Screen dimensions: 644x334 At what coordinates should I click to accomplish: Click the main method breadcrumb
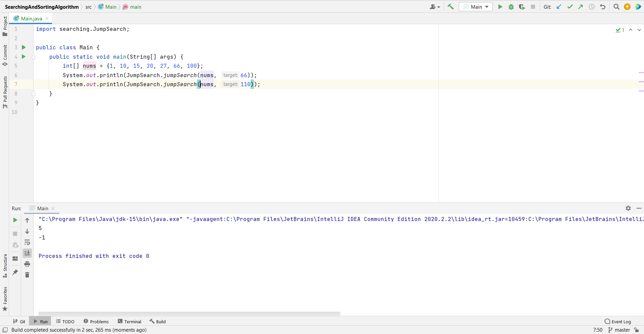(x=132, y=7)
